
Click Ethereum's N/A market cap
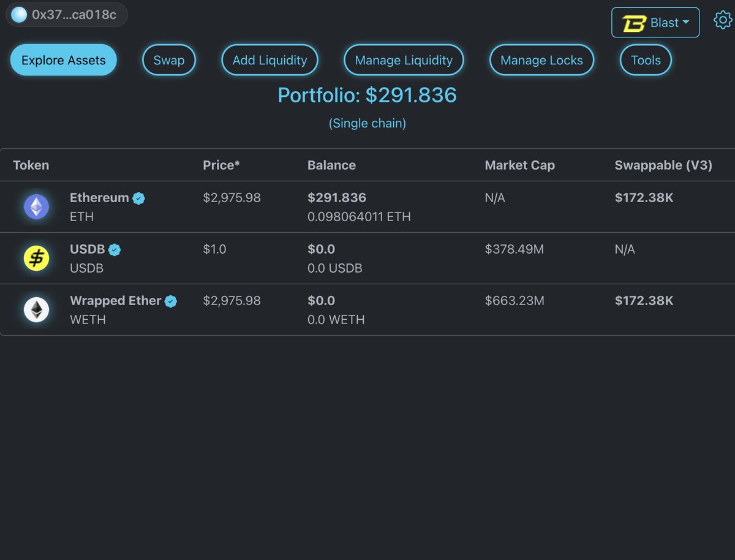click(x=495, y=198)
